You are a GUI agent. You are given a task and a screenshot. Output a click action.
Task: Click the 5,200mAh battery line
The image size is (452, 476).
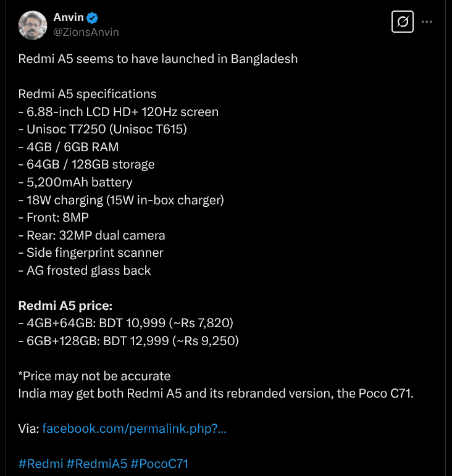click(75, 182)
